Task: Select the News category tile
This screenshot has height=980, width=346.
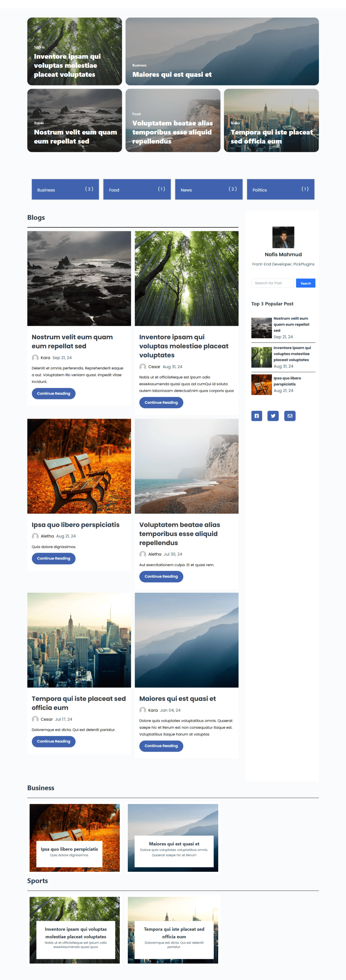Action: click(x=209, y=190)
